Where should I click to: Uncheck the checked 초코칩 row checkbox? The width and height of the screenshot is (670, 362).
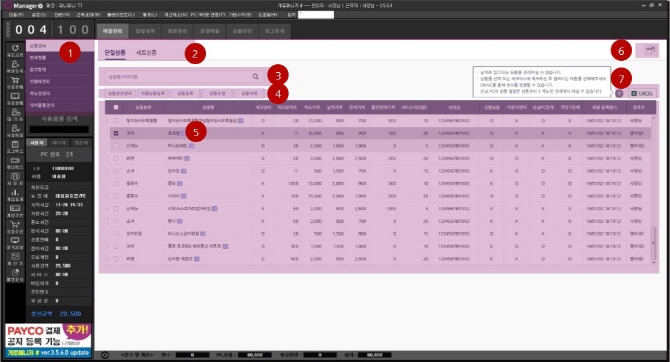tap(116, 133)
